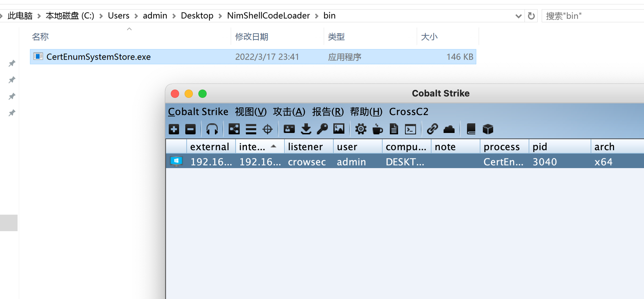The width and height of the screenshot is (644, 299).
Task: Click the bin breadcrumb segment
Action: click(329, 16)
